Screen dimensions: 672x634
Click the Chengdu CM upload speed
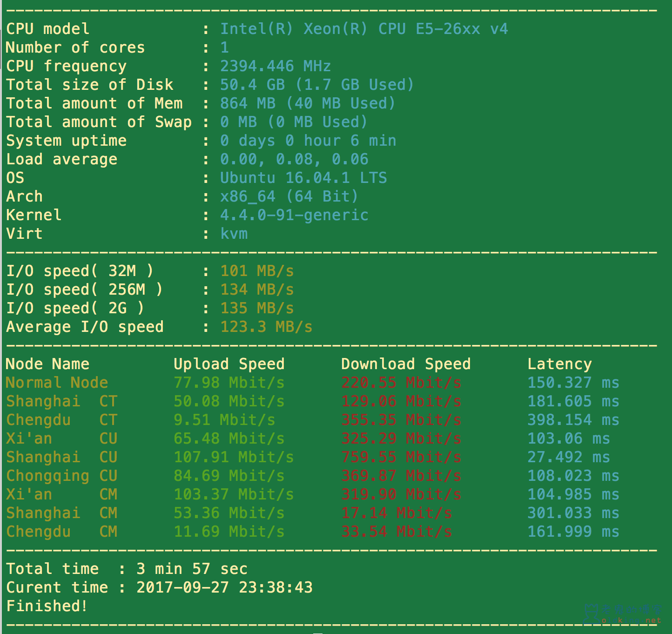pyautogui.click(x=229, y=532)
